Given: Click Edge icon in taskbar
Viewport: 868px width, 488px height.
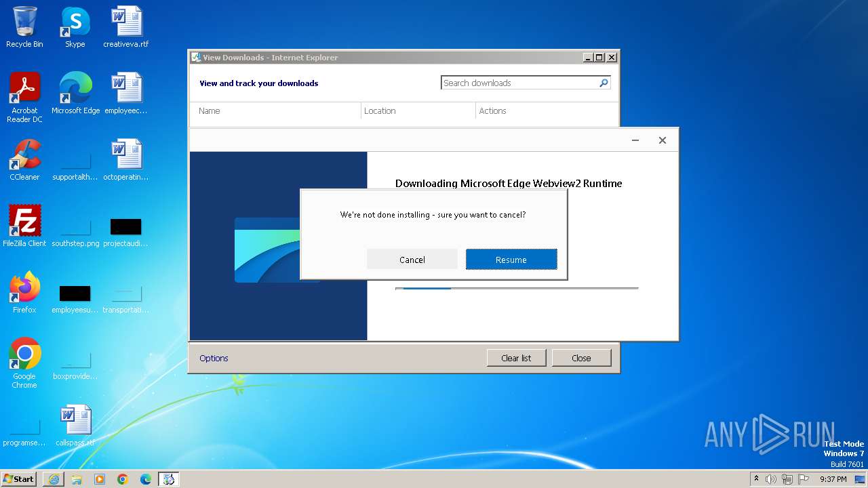Looking at the screenshot, I should (146, 479).
